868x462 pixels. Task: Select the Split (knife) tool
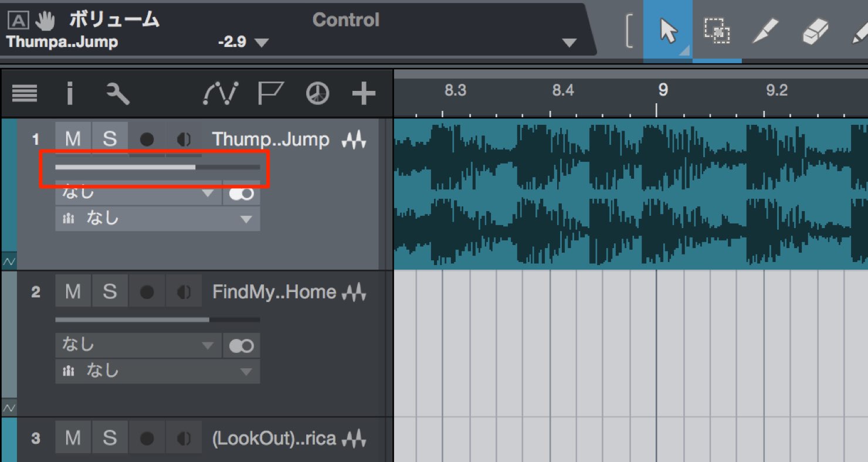click(x=765, y=30)
